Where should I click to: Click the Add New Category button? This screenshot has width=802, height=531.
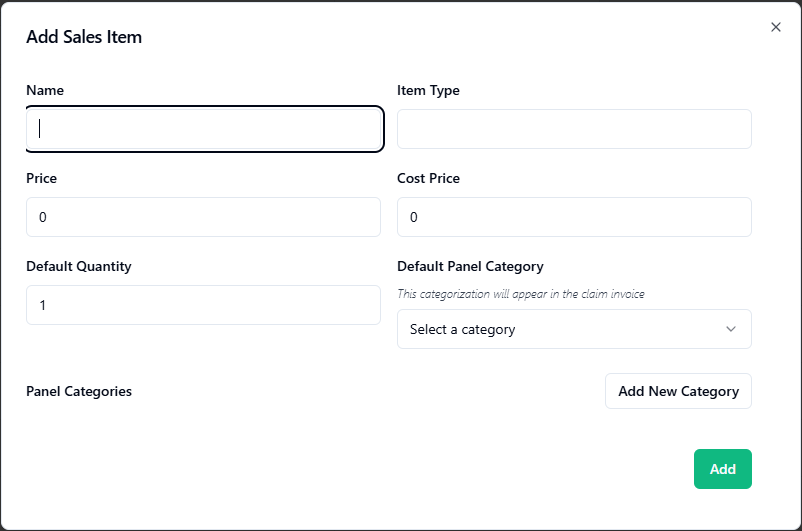(678, 391)
